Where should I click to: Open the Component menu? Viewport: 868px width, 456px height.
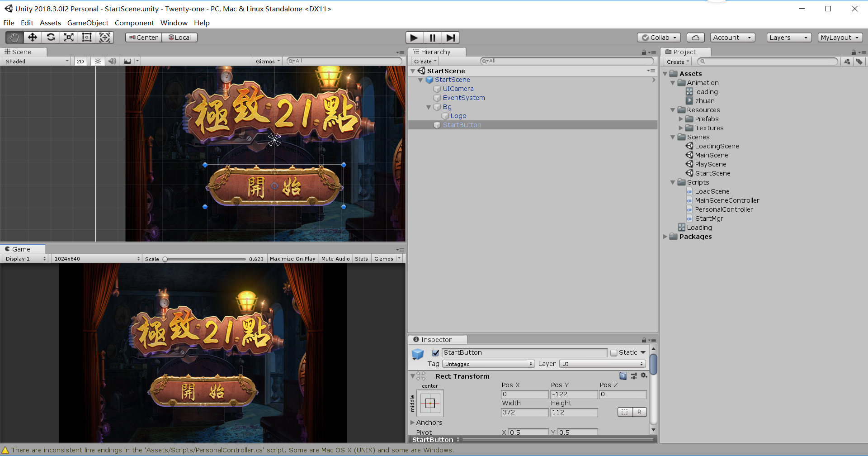pos(134,23)
